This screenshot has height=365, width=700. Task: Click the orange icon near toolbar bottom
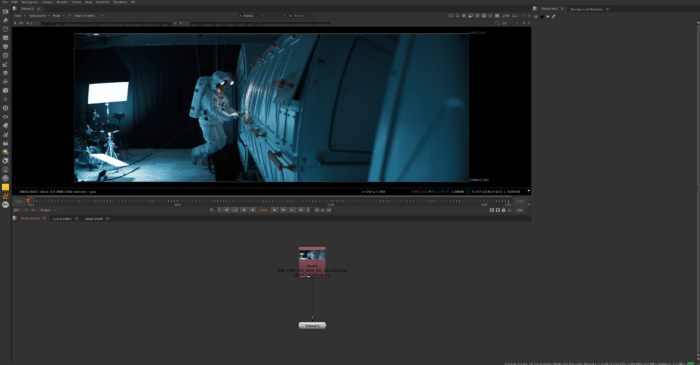point(5,196)
